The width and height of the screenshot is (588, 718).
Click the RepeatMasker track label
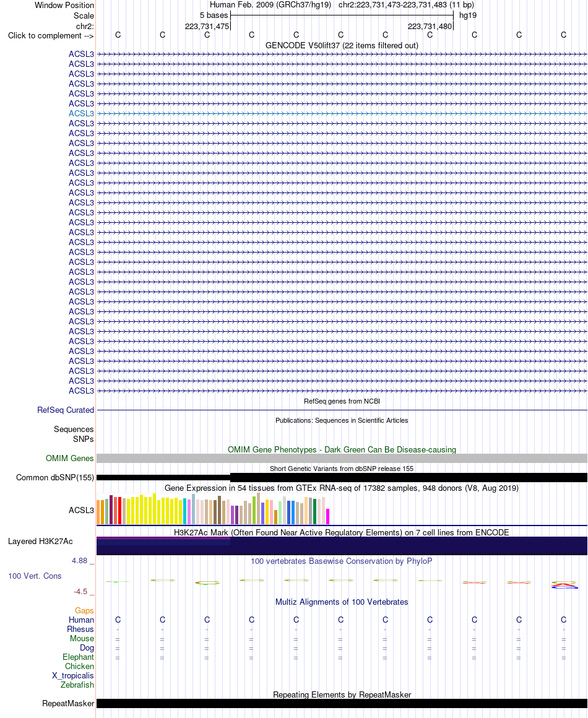pos(68,703)
